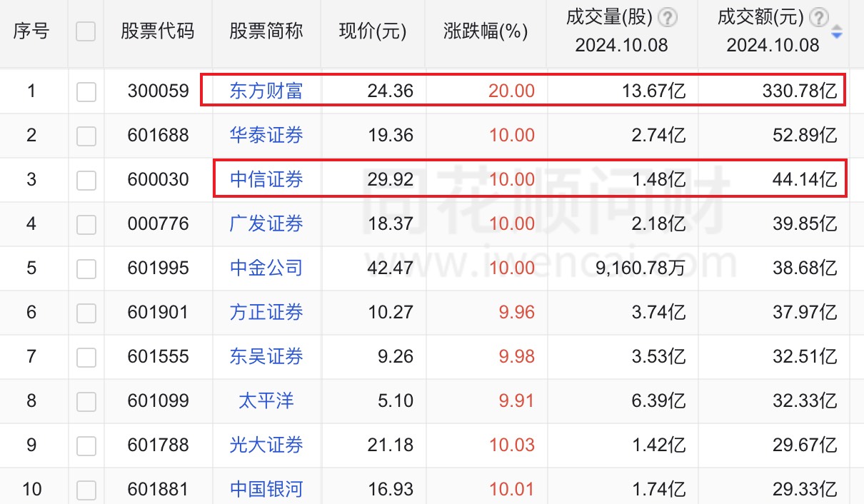The image size is (864, 504).
Task: Open 华泰证券 stock details
Action: 266,136
